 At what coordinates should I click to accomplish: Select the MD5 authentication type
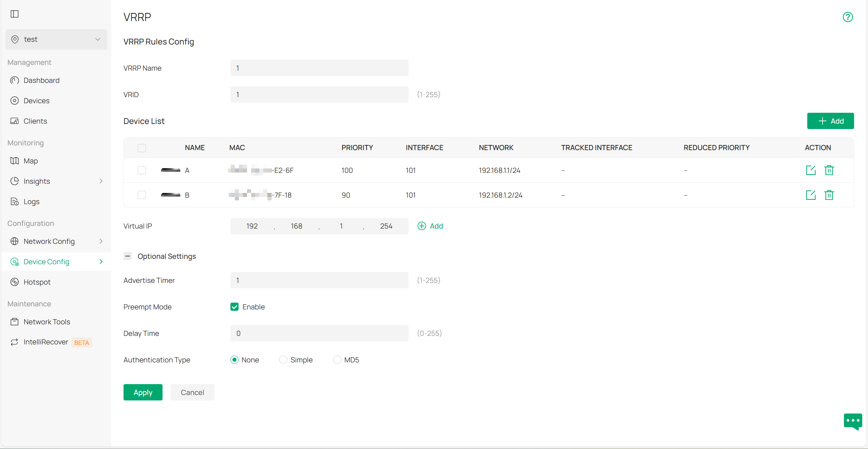tap(337, 359)
